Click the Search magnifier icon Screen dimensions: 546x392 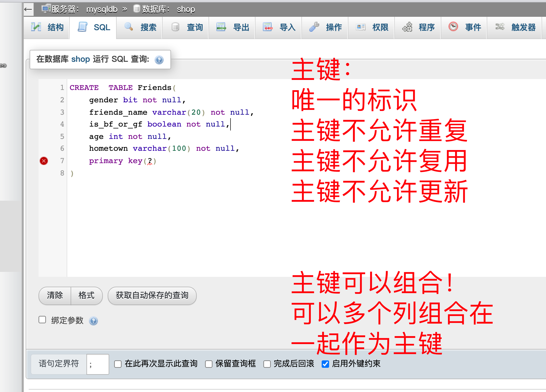click(128, 27)
